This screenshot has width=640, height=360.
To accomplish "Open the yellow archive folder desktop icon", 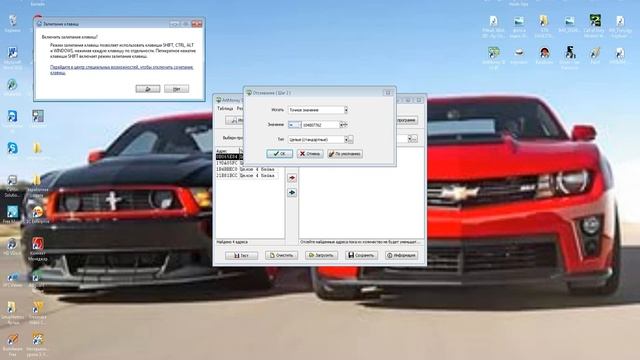I will 544,25.
